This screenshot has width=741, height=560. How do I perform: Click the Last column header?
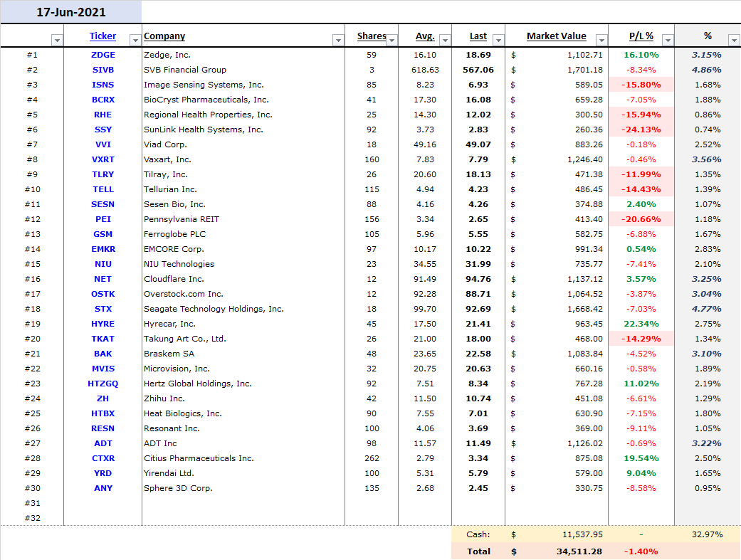coord(478,36)
